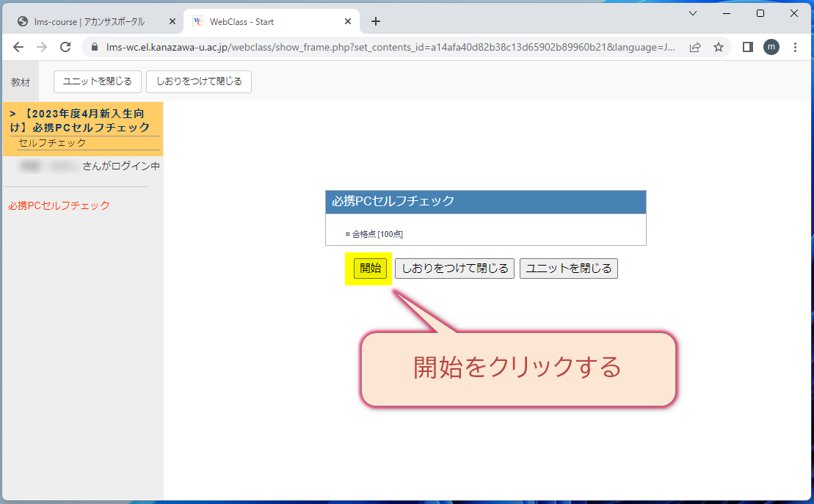This screenshot has width=814, height=504.
Task: Click the forward navigation arrow
Action: tap(42, 46)
